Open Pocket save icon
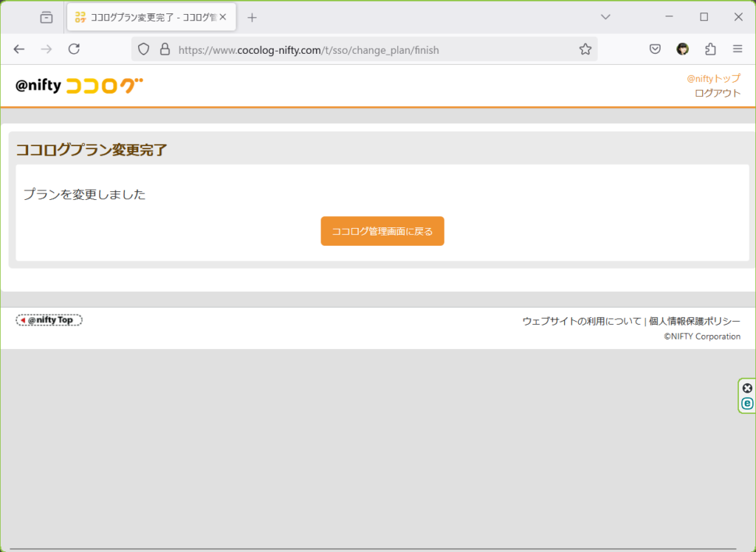This screenshot has width=756, height=552. point(655,49)
